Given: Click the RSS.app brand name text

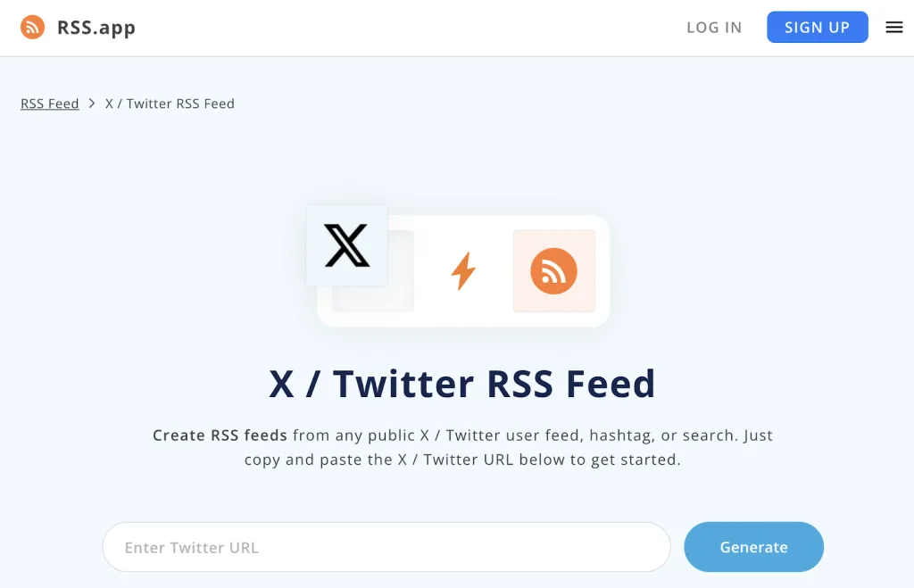Looking at the screenshot, I should click(96, 28).
